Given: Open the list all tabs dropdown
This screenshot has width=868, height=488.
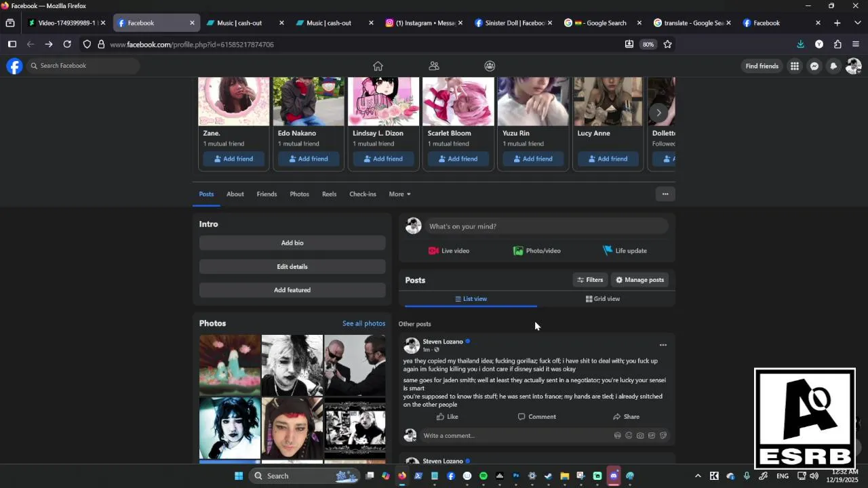Looking at the screenshot, I should coord(856,22).
